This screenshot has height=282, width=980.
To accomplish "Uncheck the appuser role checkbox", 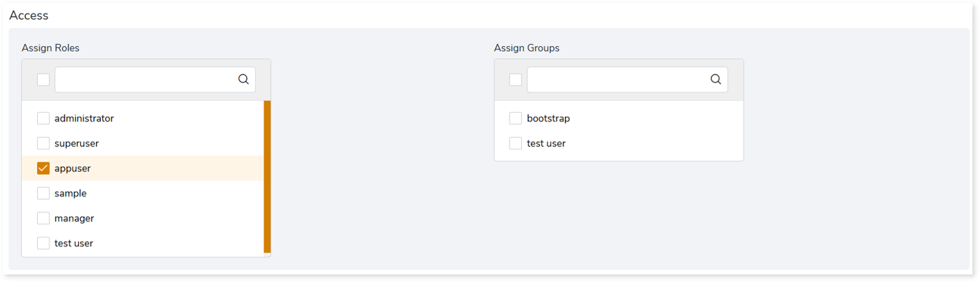I will [x=43, y=168].
